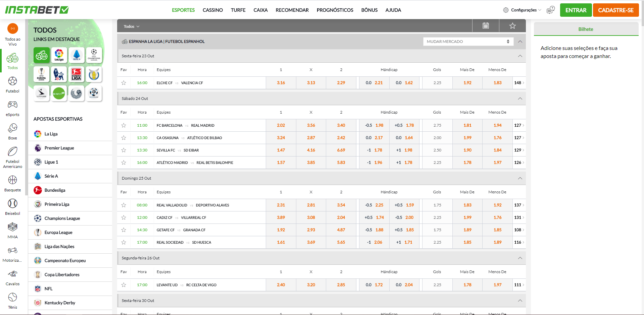Screen dimensions: 644x315
Task: Open the Mudar Mercado dropdown
Action: [x=468, y=42]
